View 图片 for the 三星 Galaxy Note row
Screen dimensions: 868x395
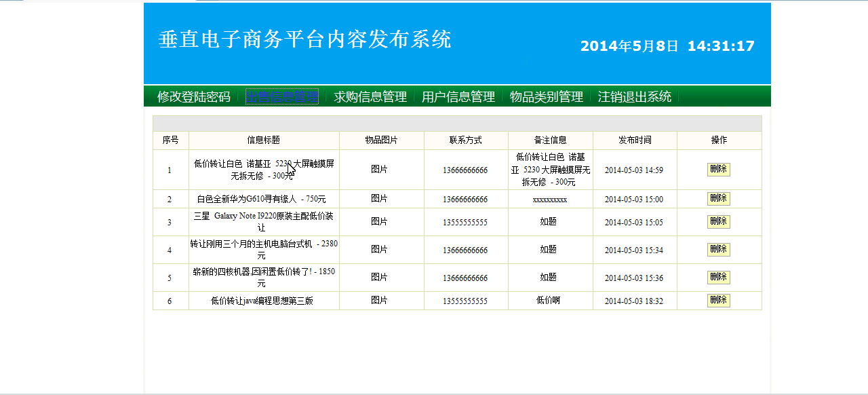click(x=380, y=222)
